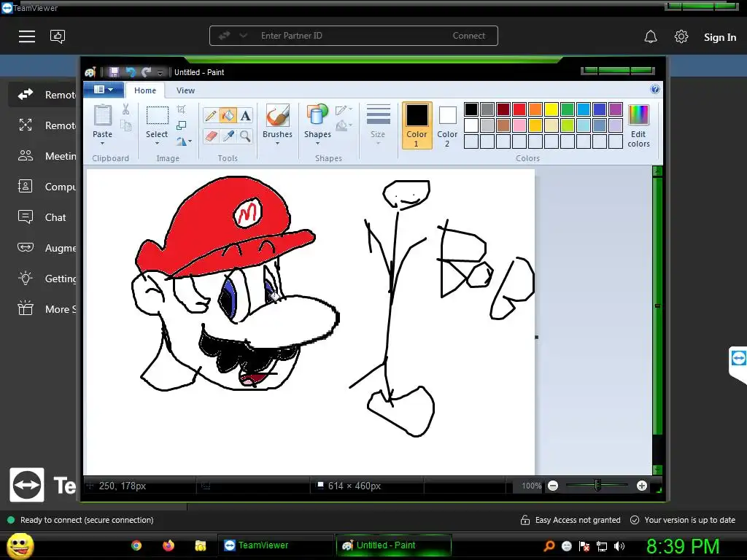Click the Brushes tool icon
The height and width of the screenshot is (560, 747).
[x=277, y=116]
